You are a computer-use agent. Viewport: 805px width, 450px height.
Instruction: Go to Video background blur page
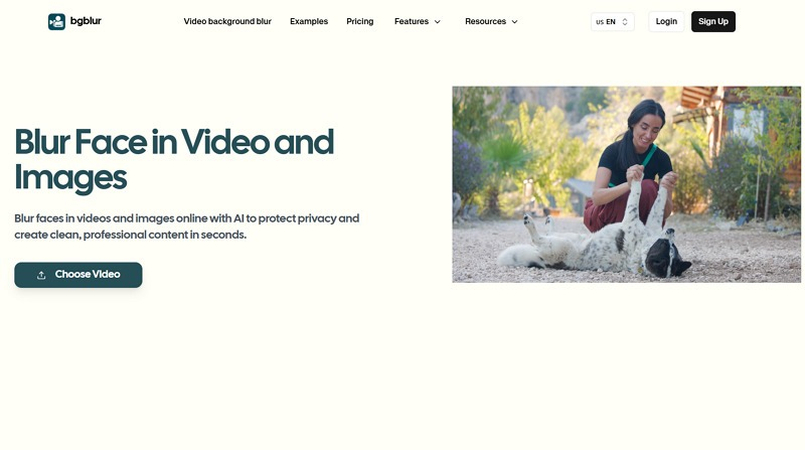pos(227,22)
